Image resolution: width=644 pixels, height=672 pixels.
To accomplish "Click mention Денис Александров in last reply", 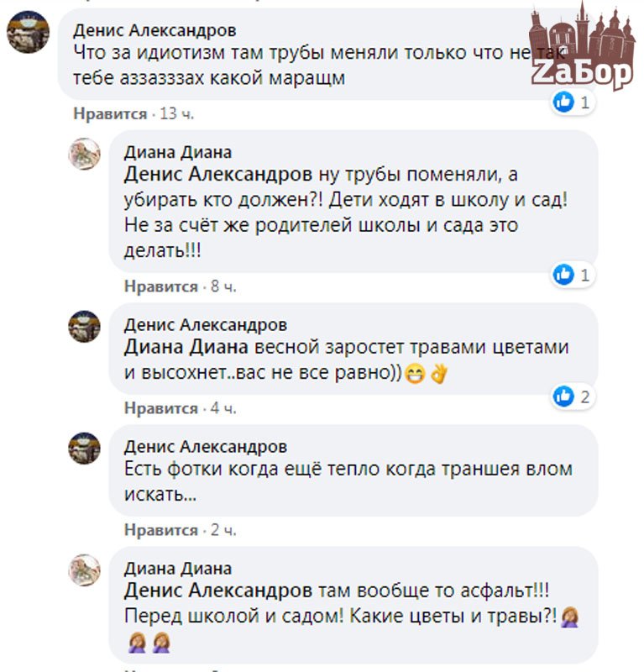I will (x=218, y=591).
